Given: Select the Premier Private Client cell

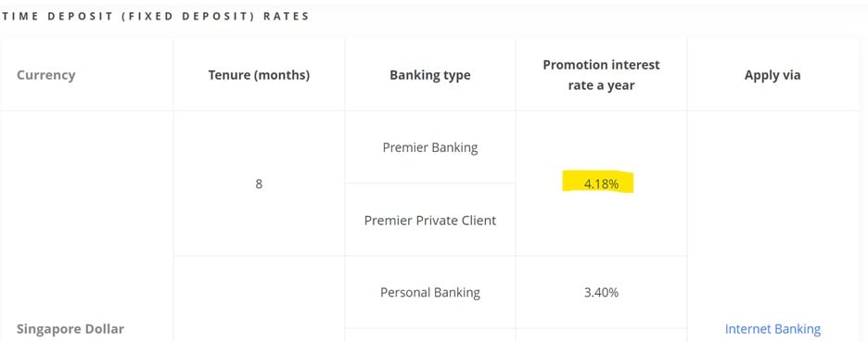Looking at the screenshot, I should coord(430,221).
